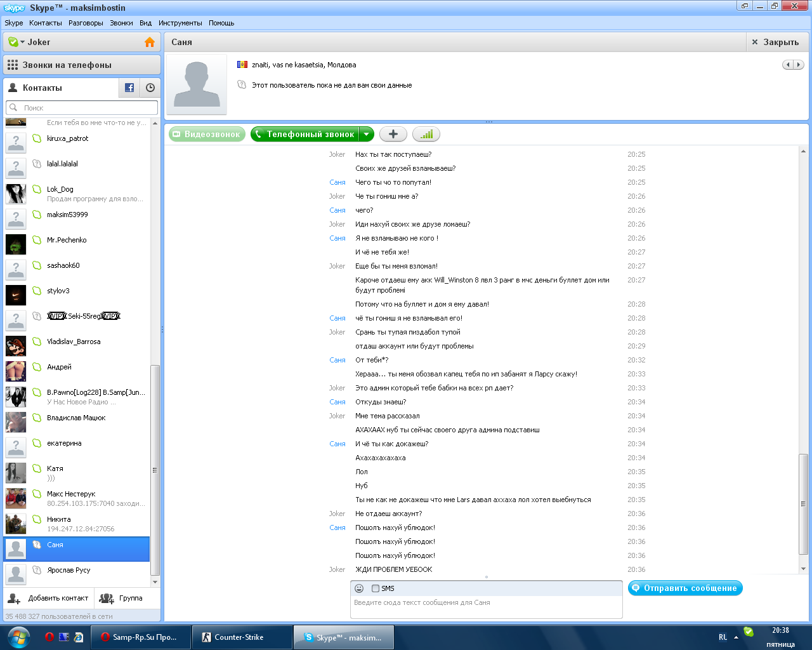Image resolution: width=812 pixels, height=650 pixels.
Task: Open Windows Start button
Action: point(18,637)
